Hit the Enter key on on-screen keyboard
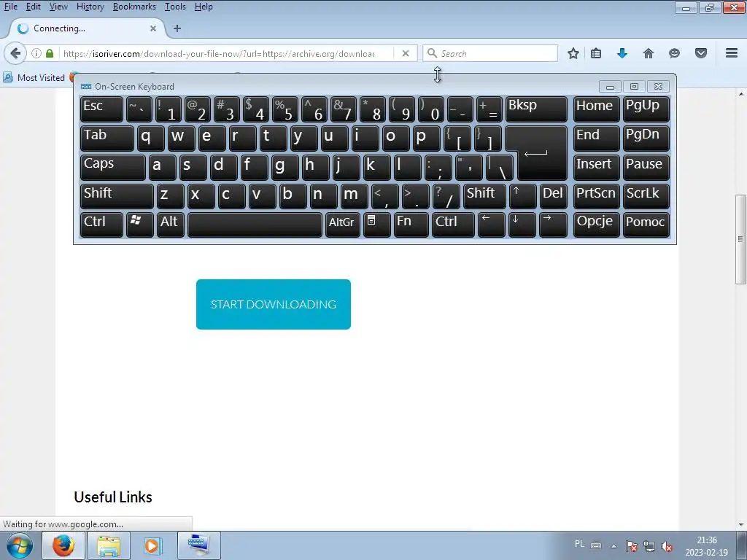Screen dimensions: 747x560 [x=542, y=153]
